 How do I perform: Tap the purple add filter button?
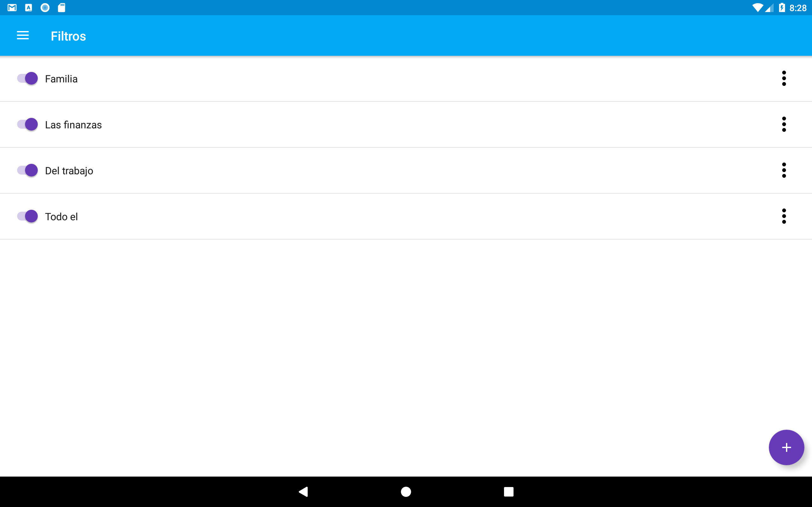point(786,447)
